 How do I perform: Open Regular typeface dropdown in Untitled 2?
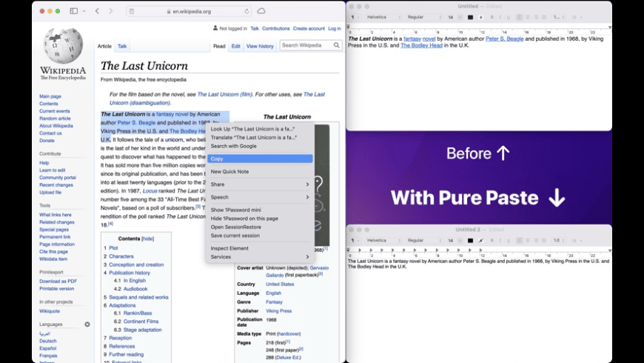tap(424, 241)
